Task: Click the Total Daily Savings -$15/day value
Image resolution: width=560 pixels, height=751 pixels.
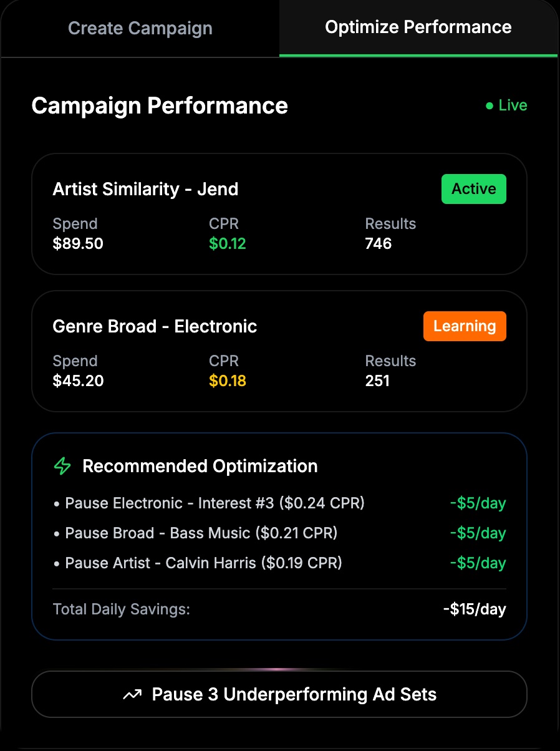Action: tap(475, 609)
